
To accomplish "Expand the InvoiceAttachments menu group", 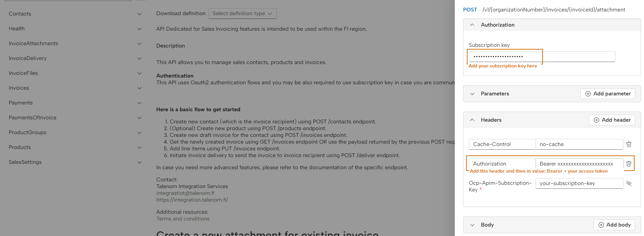I will click(139, 43).
